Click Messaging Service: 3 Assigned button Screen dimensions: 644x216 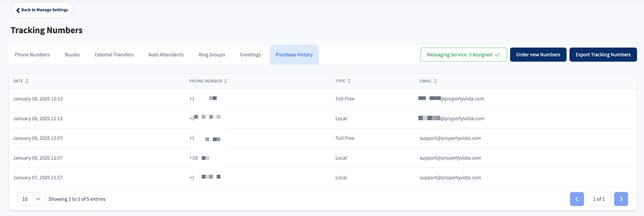(x=464, y=55)
